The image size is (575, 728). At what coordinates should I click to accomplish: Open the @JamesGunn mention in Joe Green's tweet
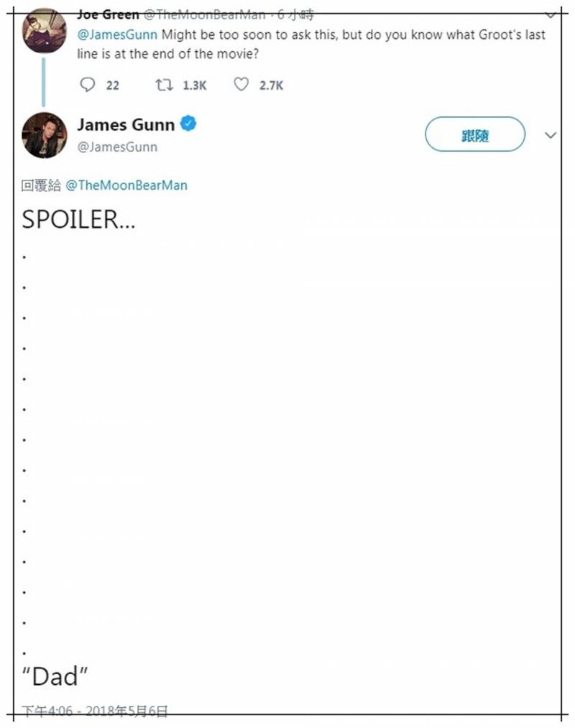pyautogui.click(x=117, y=34)
